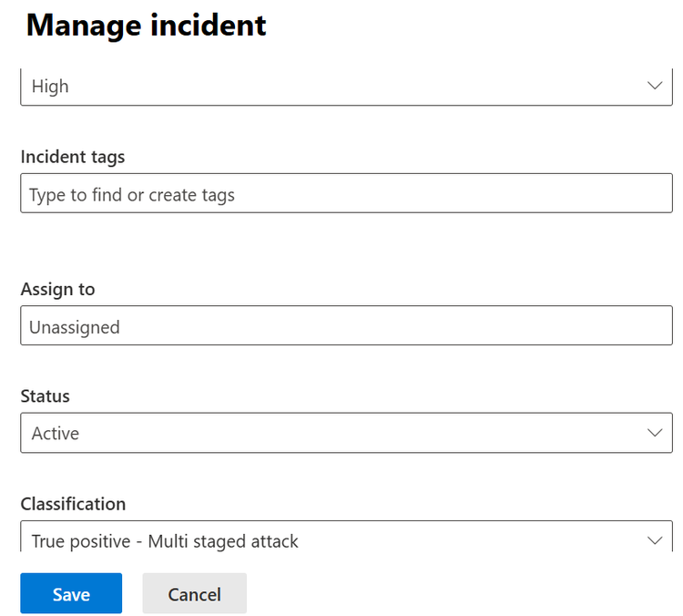683x616 pixels.
Task: Focus the Incident tags input box
Action: [346, 194]
